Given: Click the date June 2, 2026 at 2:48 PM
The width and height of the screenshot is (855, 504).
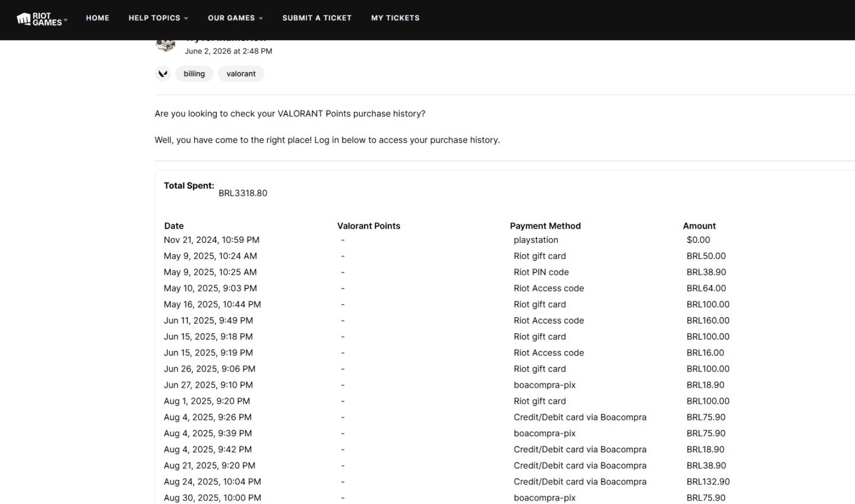Looking at the screenshot, I should click(229, 51).
